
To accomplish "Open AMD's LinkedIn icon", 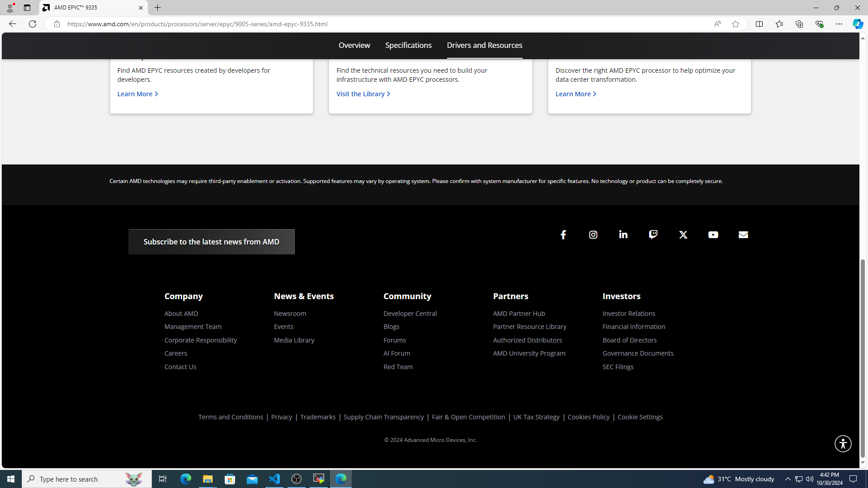I will coord(623,235).
